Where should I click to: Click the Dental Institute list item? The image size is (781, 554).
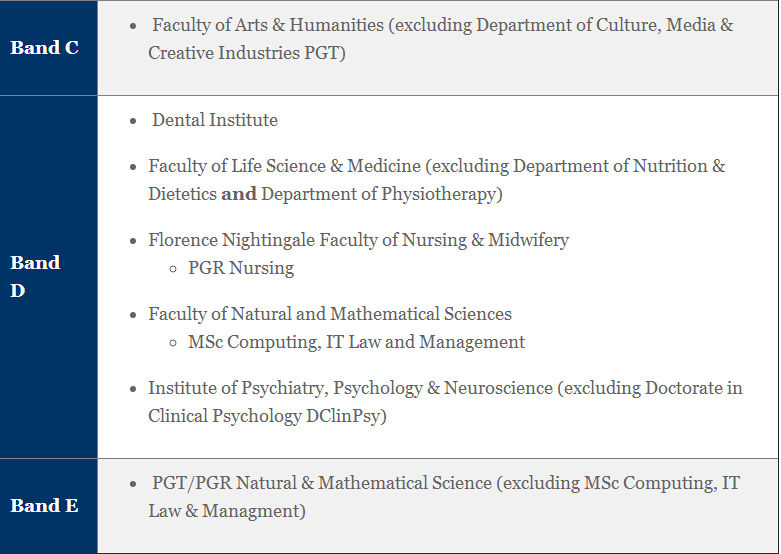pos(215,120)
